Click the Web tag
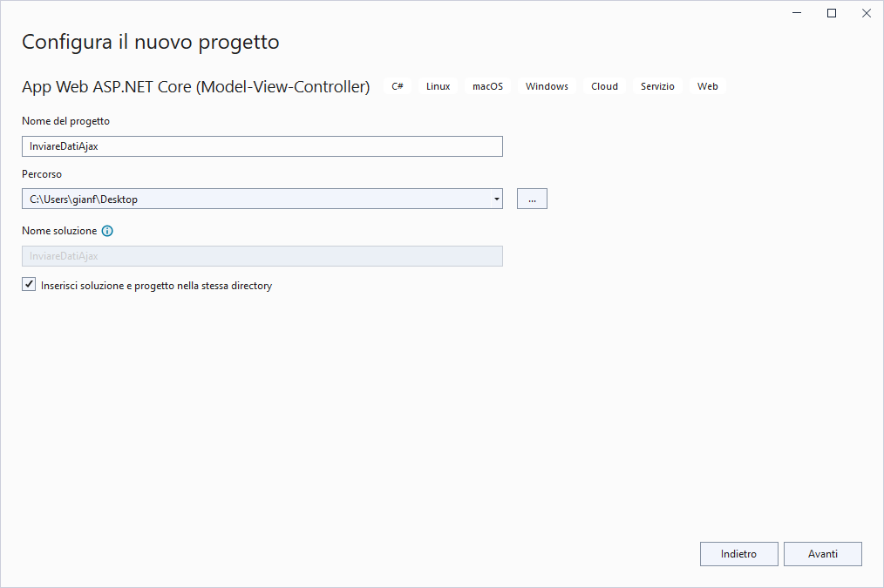Screen dimensions: 884x588 (x=708, y=86)
